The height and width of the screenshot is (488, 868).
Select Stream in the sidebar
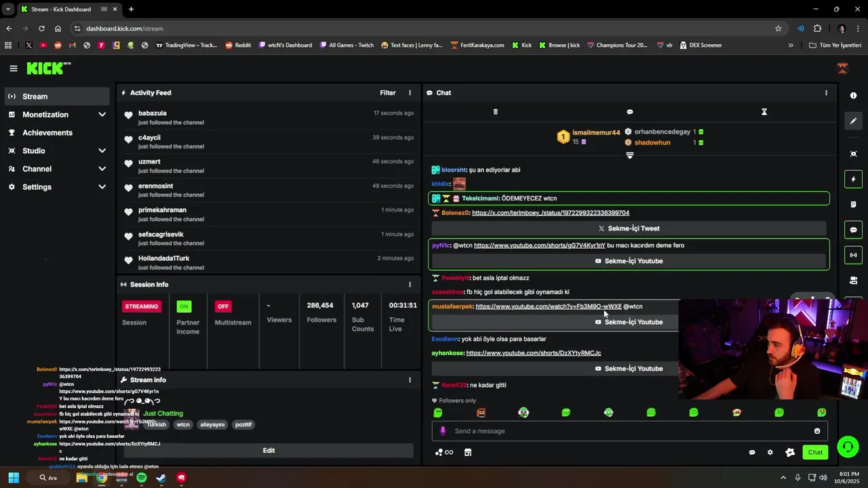click(x=57, y=96)
